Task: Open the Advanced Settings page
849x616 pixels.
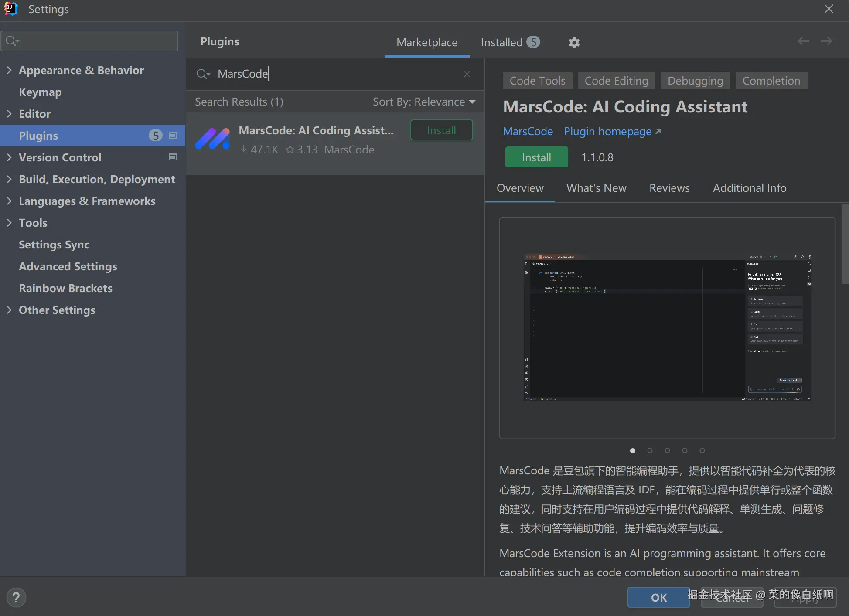Action: (92, 266)
